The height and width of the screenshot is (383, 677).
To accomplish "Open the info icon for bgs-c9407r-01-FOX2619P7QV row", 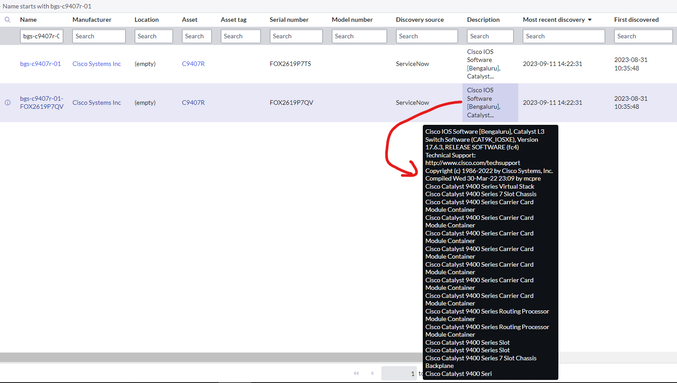I will (7, 102).
